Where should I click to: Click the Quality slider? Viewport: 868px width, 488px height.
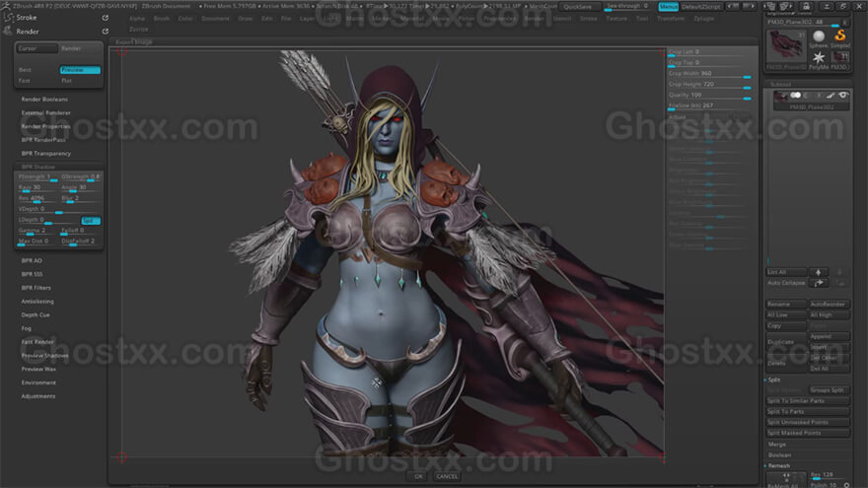[709, 96]
